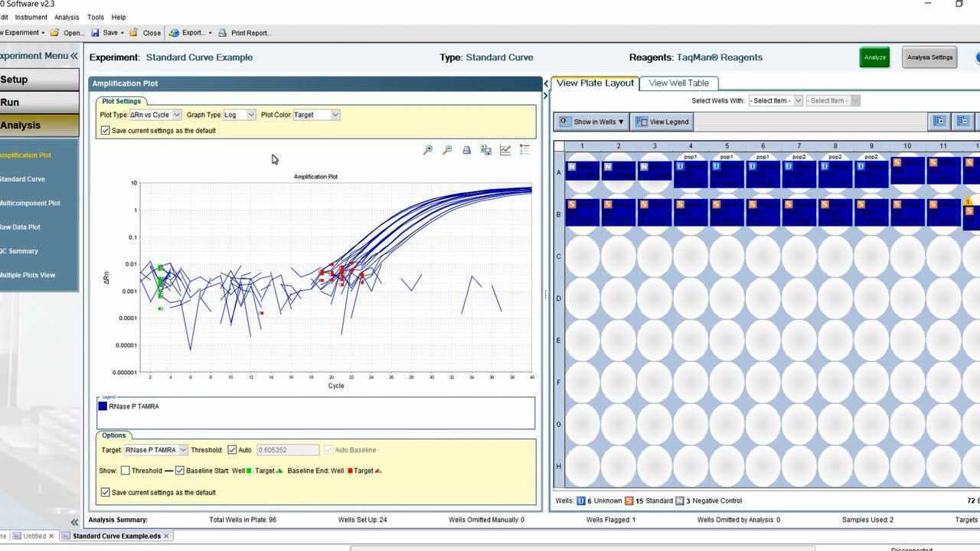Image resolution: width=980 pixels, height=551 pixels.
Task: Switch to View Well Table tab
Action: pos(678,83)
